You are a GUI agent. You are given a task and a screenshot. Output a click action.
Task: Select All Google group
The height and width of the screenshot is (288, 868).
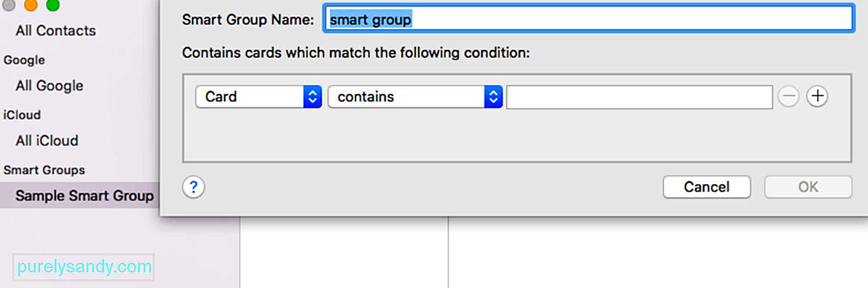50,86
